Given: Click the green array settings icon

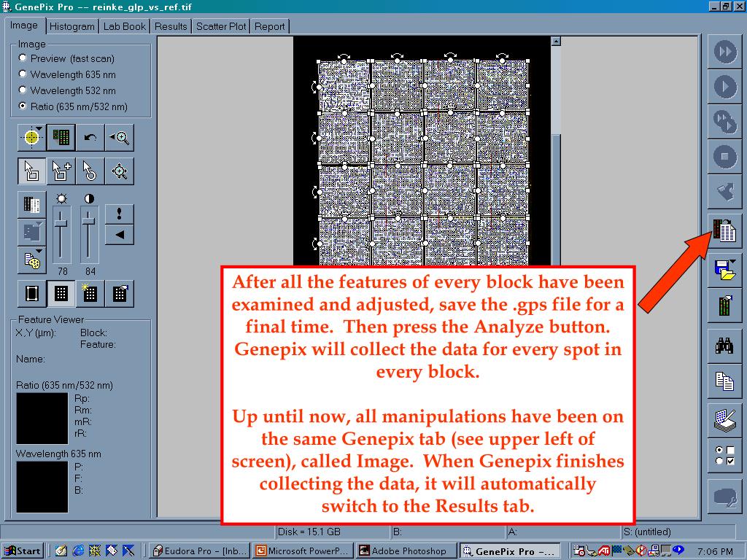Looking at the screenshot, I should 724,306.
